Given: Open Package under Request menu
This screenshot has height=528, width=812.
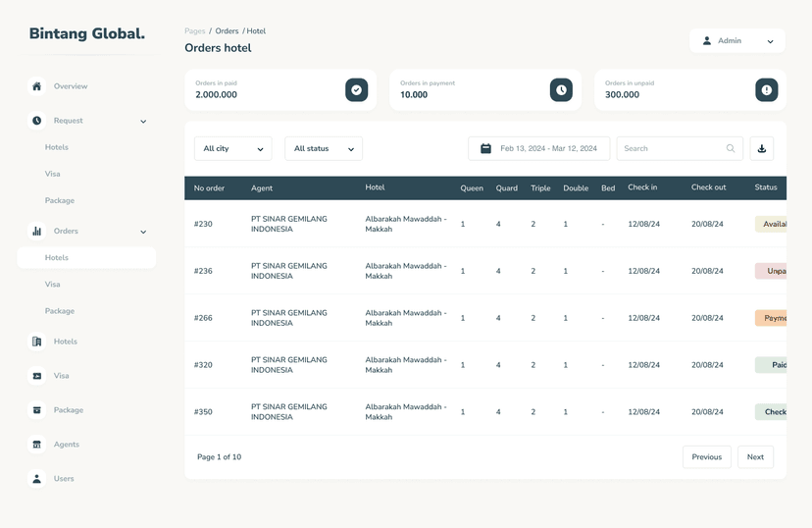Looking at the screenshot, I should [x=60, y=200].
